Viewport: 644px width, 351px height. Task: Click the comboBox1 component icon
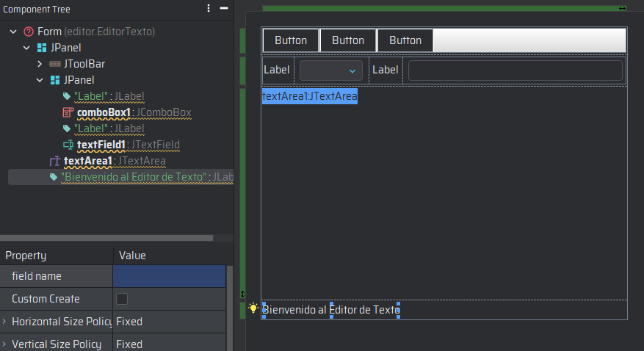(x=68, y=112)
